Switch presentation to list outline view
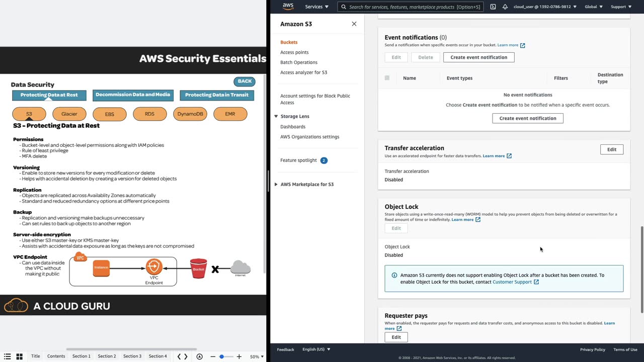644x362 pixels. tap(8, 356)
